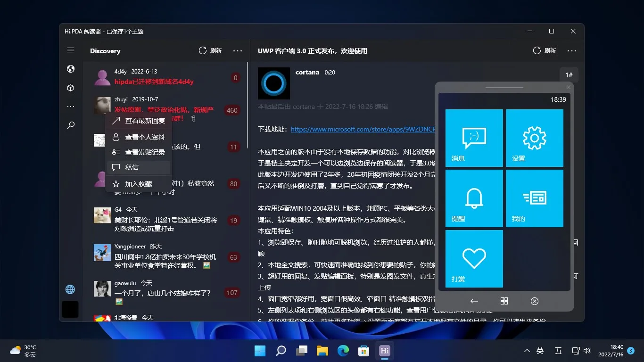Click reply count 11 badge
The height and width of the screenshot is (362, 644).
coord(233,147)
